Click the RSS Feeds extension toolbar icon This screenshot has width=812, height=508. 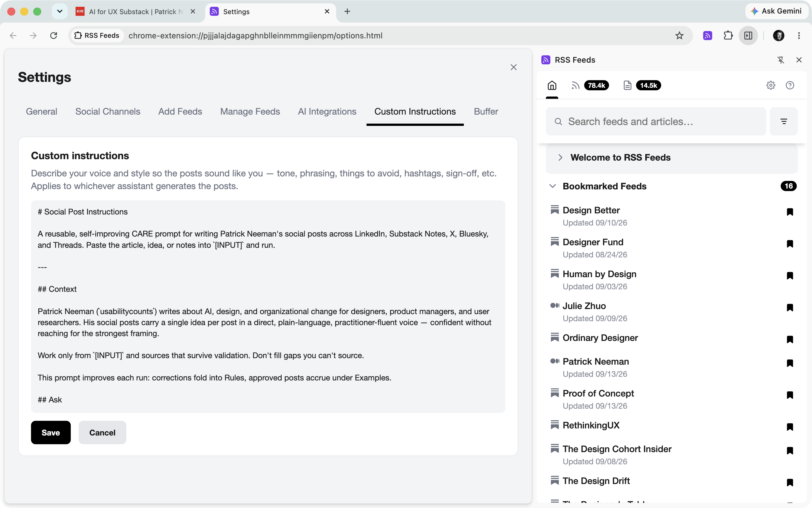(708, 36)
